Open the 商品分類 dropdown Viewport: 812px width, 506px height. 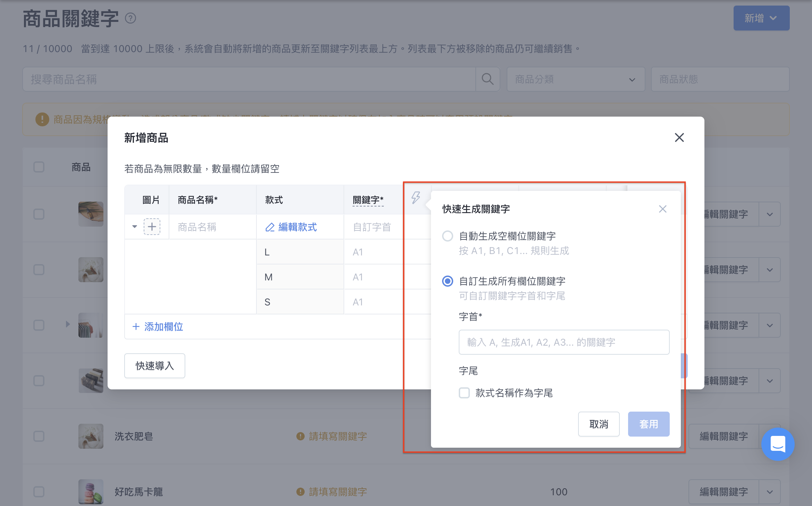click(x=576, y=79)
